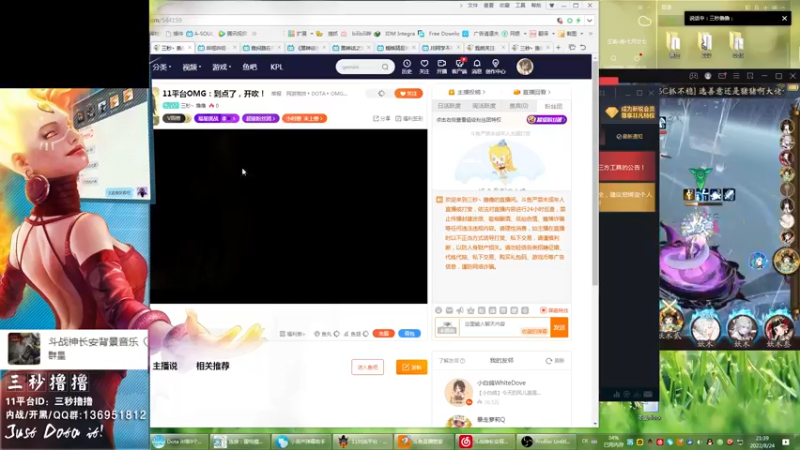The height and width of the screenshot is (450, 800).
Task: Click the search magnifier icon
Action: point(385,67)
